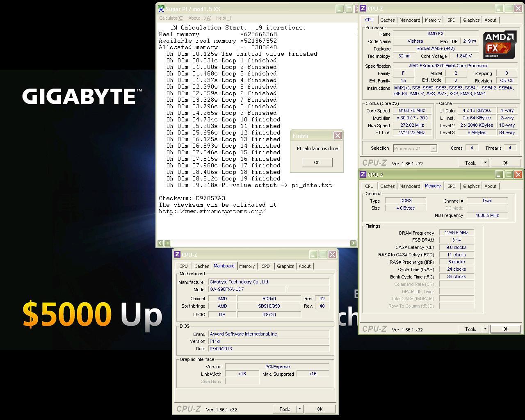Expand the Tools dropdown arrow in the CPU-Z Mainboard window

299,409
